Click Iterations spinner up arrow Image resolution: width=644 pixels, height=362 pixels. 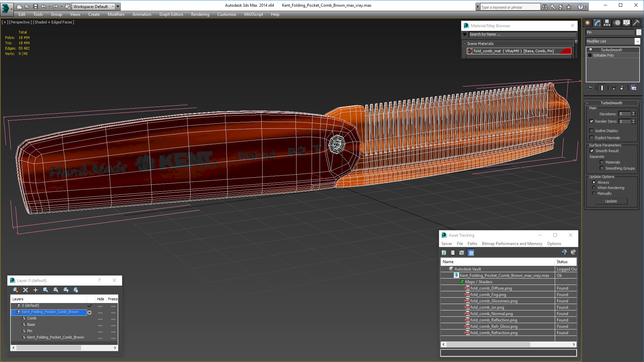coord(633,113)
